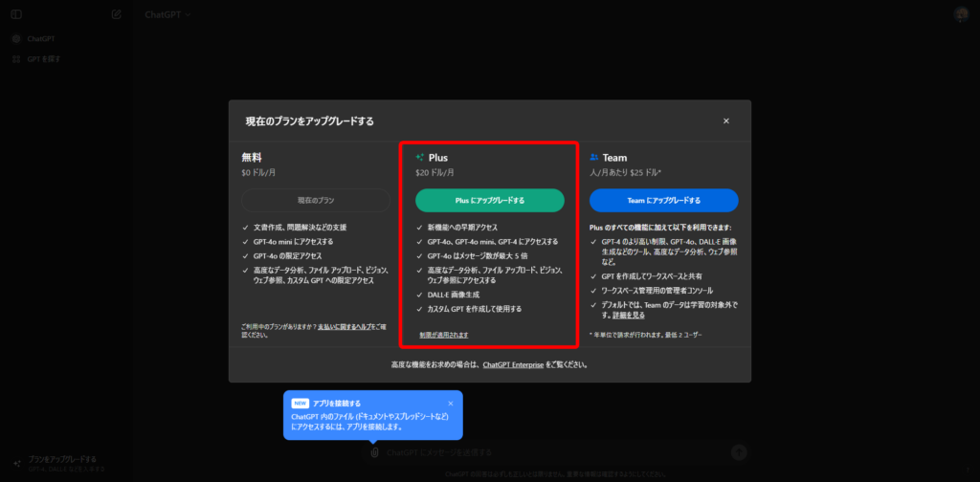Select GPT を作成してワークスペースと共有 line
This screenshot has width=980, height=482.
[x=652, y=276]
